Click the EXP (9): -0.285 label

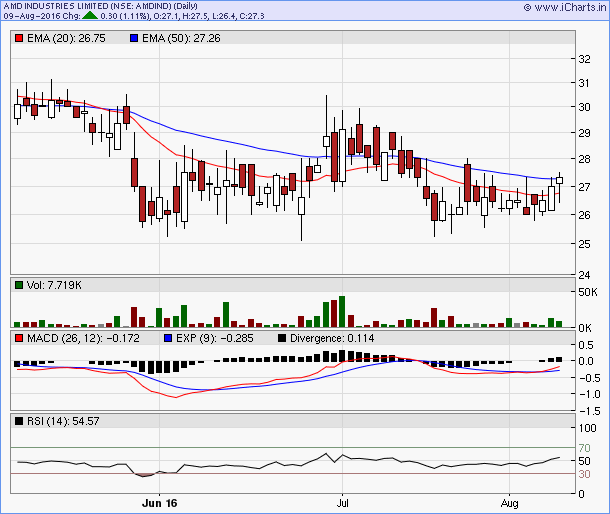pos(215,338)
